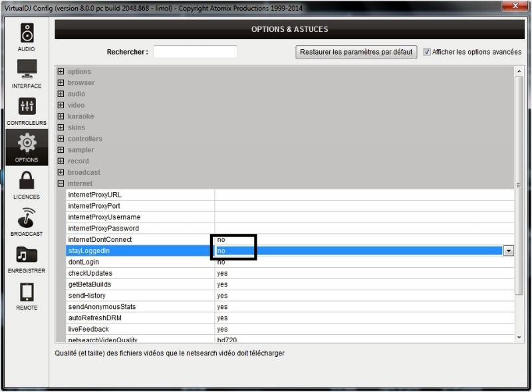Expand the karaoke category
The height and width of the screenshot is (392, 532).
[x=61, y=116]
